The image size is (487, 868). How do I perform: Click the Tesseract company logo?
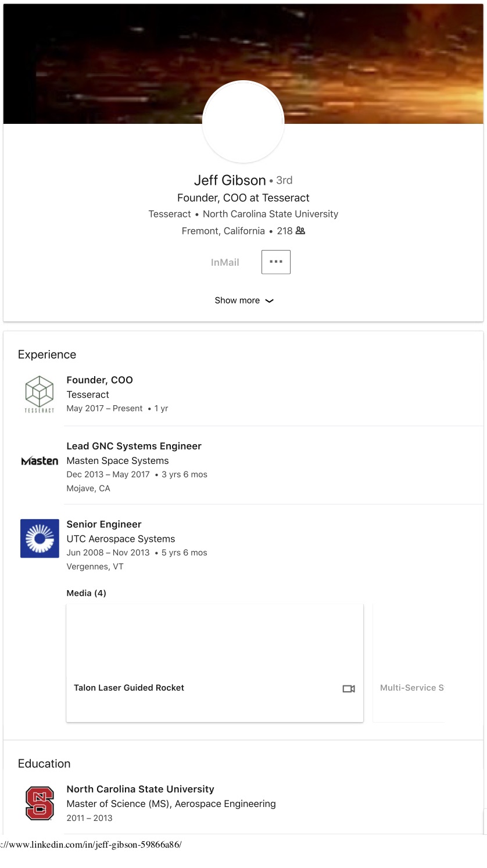point(40,394)
